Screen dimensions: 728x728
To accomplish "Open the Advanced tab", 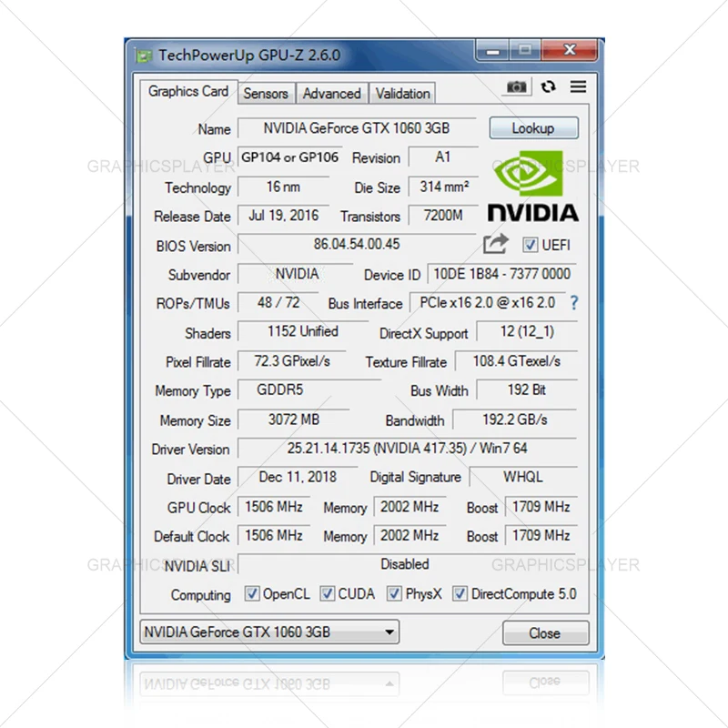I will tap(332, 94).
